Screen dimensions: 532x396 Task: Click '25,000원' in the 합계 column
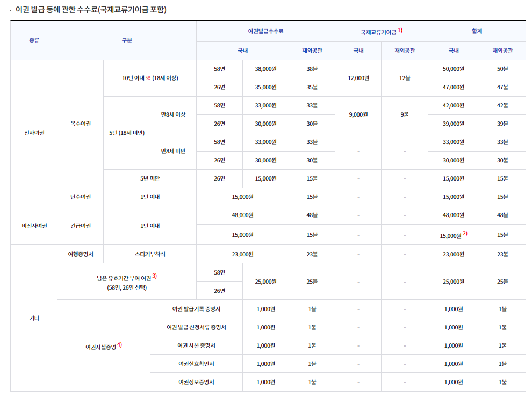point(454,282)
